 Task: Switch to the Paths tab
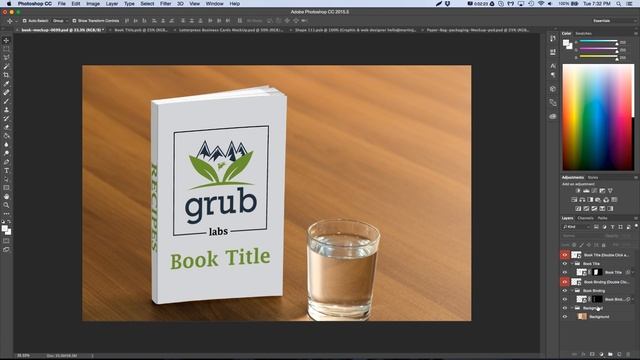pyautogui.click(x=602, y=218)
